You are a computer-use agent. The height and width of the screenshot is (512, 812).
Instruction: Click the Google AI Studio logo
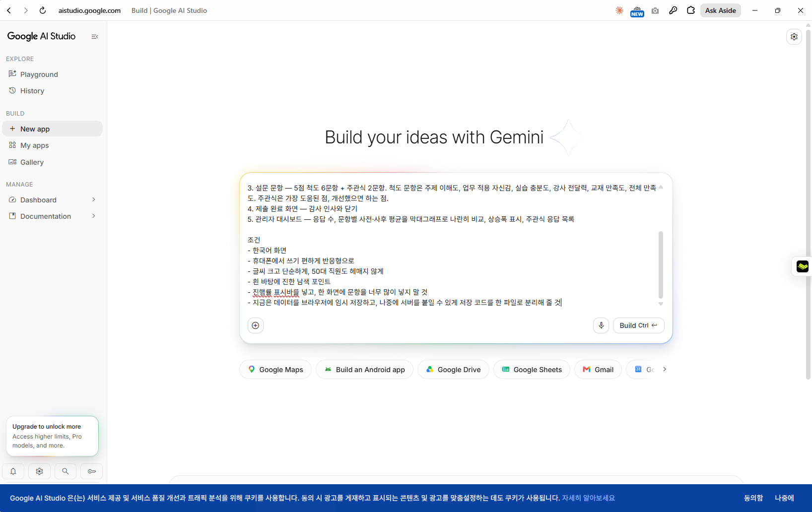[41, 36]
